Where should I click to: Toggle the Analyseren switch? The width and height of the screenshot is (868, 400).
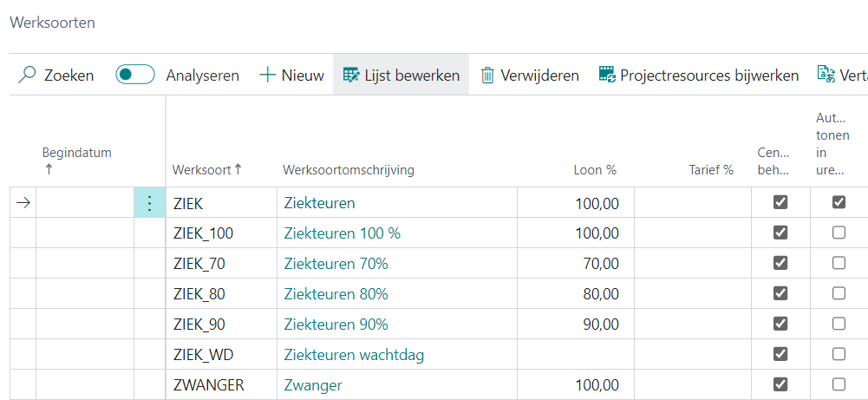click(x=135, y=75)
